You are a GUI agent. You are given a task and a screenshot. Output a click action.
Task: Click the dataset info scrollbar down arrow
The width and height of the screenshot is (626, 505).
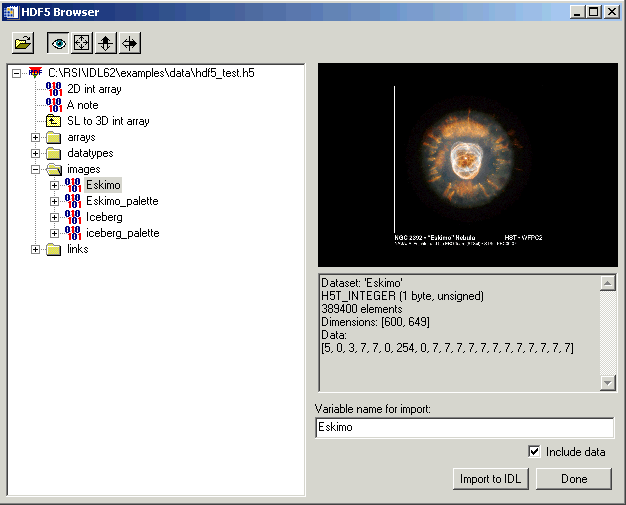point(608,383)
